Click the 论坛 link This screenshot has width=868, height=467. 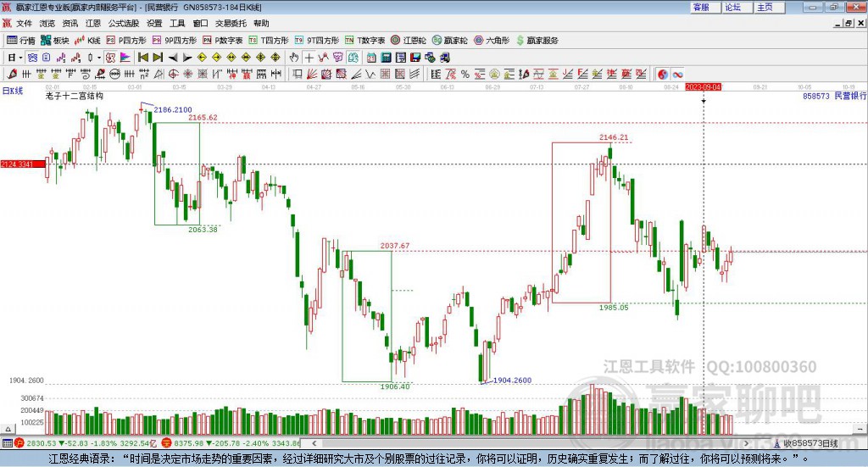point(737,7)
